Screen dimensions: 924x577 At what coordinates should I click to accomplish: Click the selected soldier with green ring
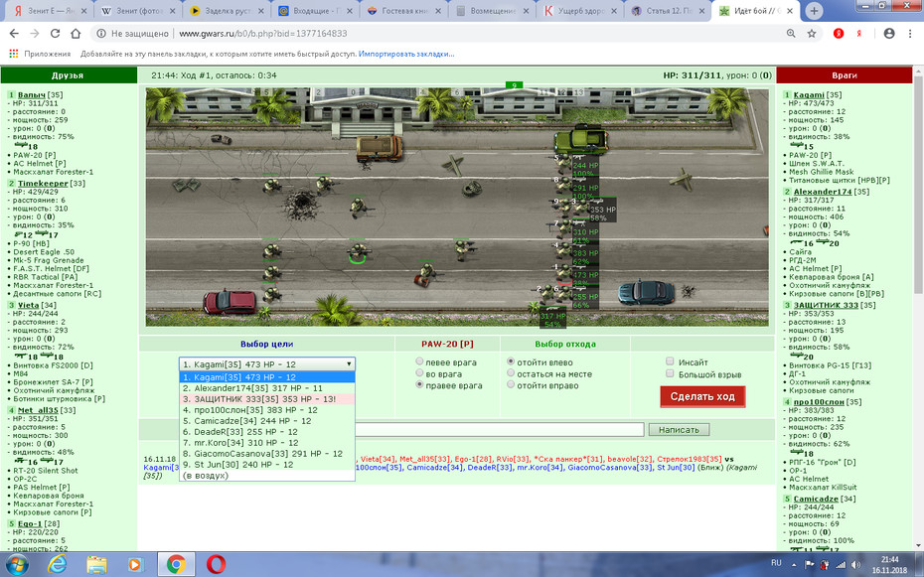[358, 253]
